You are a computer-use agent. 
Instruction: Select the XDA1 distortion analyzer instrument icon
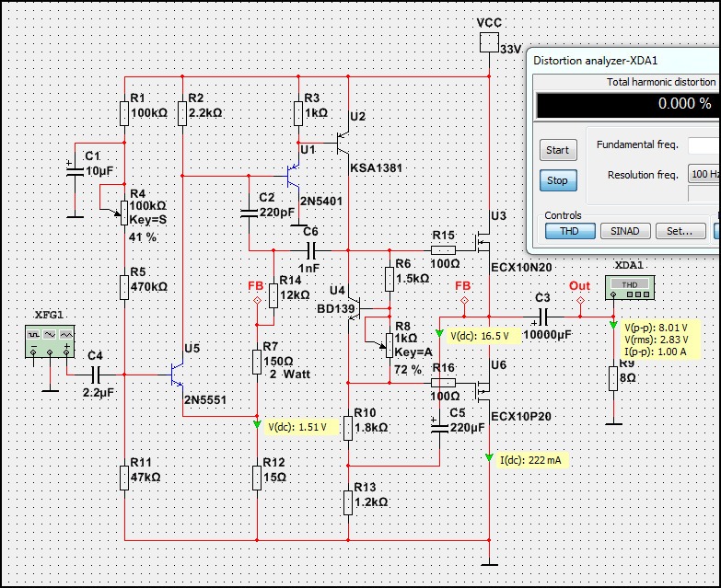630,288
